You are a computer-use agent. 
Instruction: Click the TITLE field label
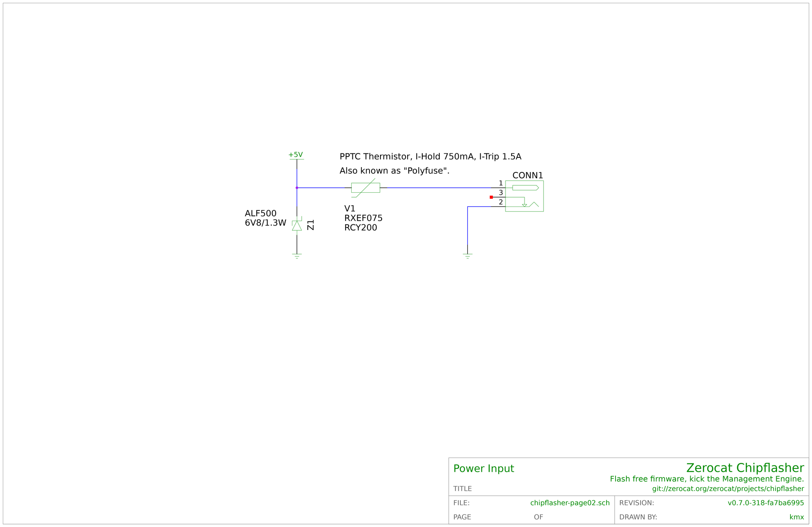pyautogui.click(x=462, y=489)
